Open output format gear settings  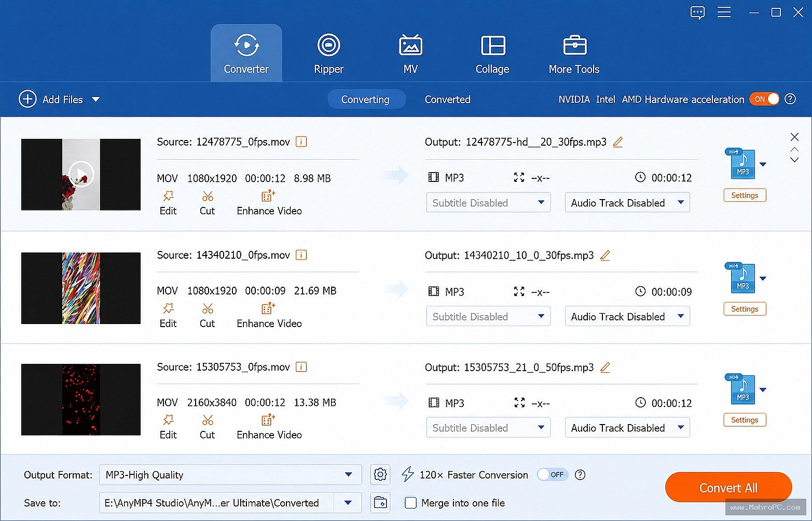point(380,474)
